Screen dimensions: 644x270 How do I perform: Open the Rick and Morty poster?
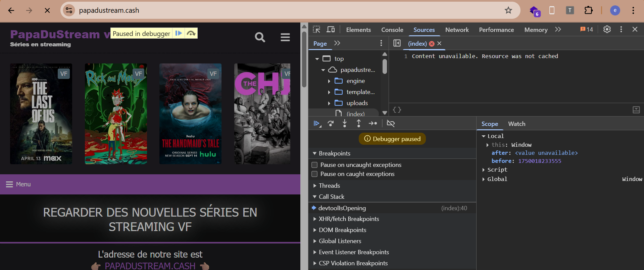point(116,114)
